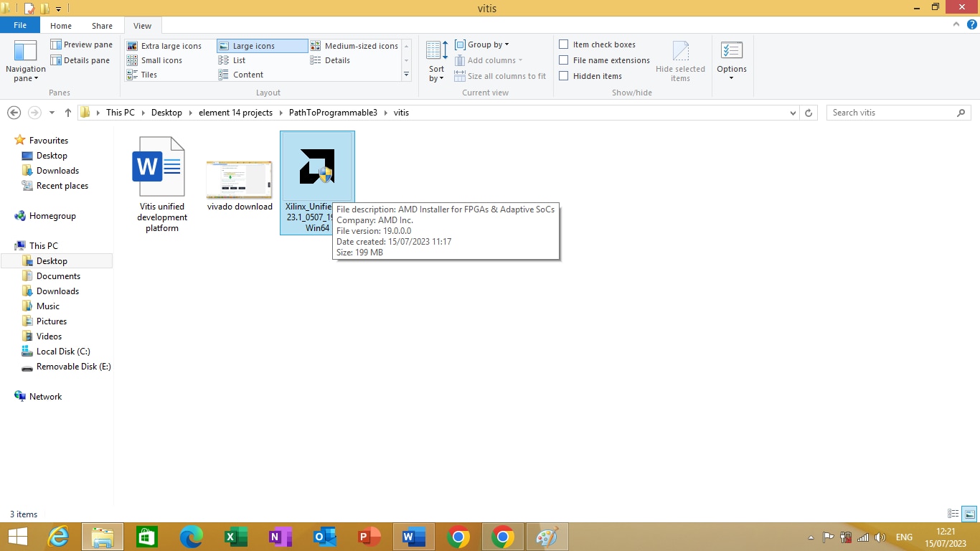
Task: Open OneNote from the taskbar
Action: click(281, 537)
